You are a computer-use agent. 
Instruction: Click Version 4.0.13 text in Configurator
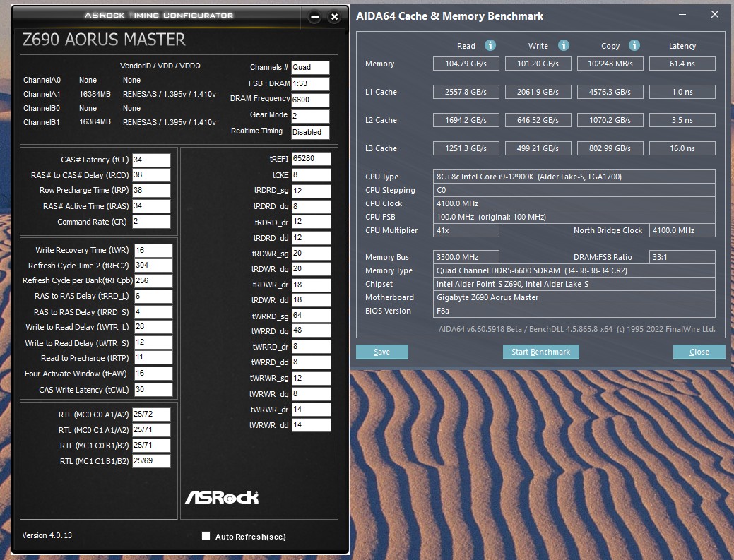[x=47, y=535]
